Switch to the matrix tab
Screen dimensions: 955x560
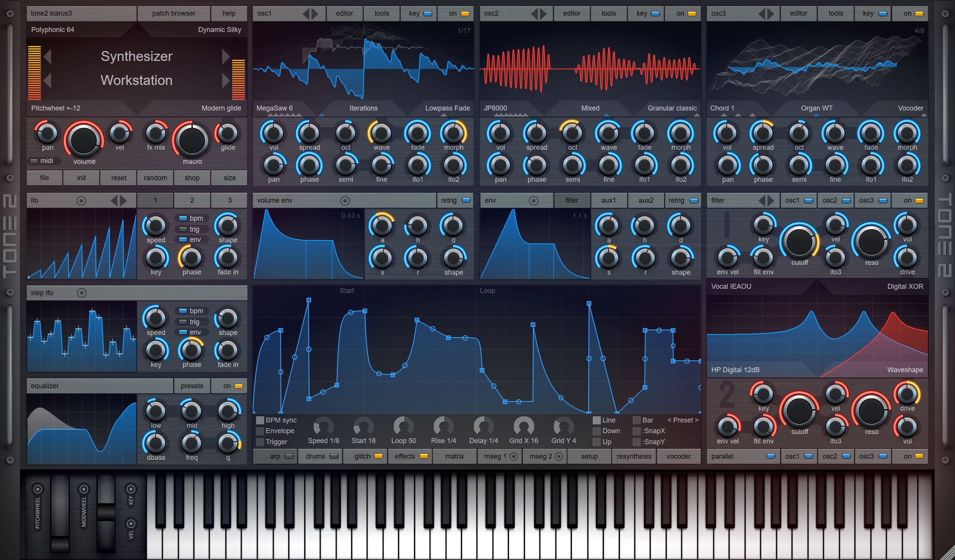point(454,456)
